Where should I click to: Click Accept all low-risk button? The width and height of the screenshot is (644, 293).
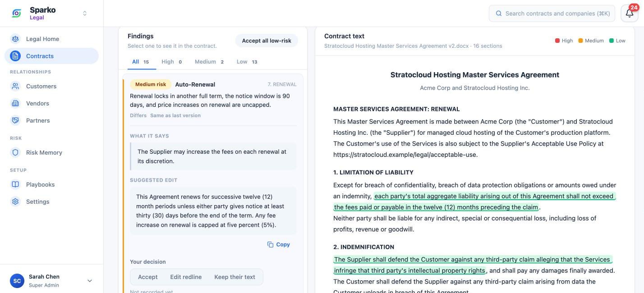tap(267, 41)
